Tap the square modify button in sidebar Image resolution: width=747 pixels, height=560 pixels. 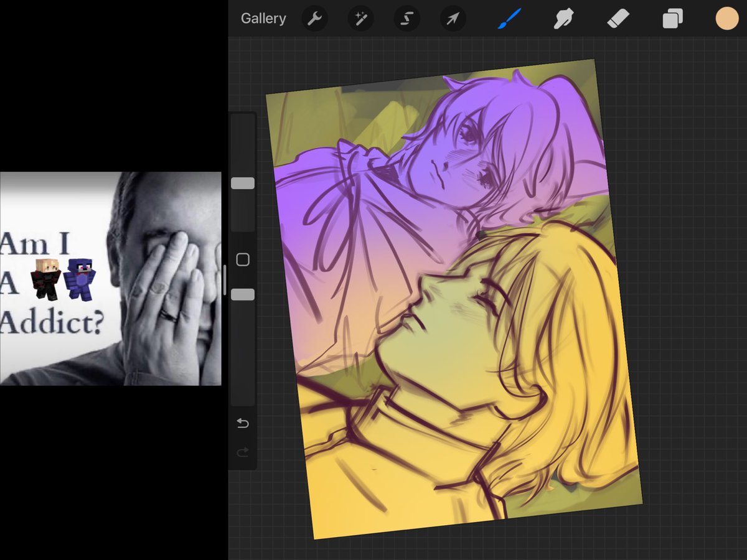coord(243,259)
